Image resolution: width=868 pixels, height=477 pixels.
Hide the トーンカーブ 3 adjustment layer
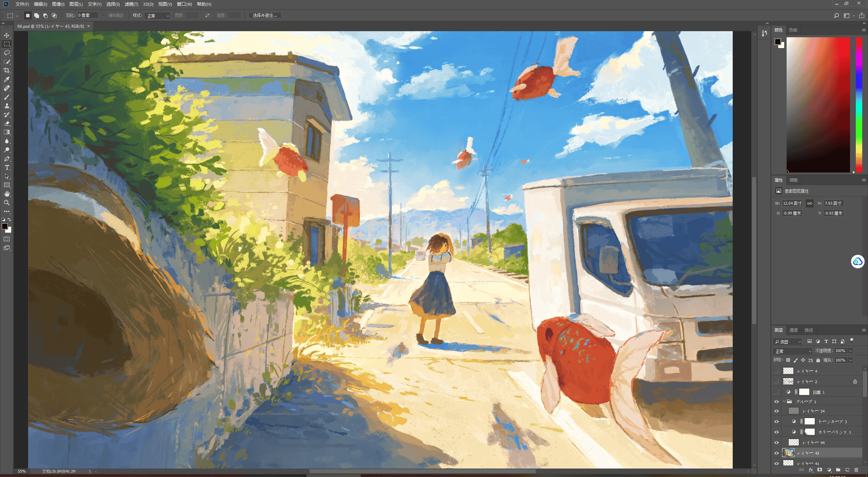pyautogui.click(x=776, y=421)
